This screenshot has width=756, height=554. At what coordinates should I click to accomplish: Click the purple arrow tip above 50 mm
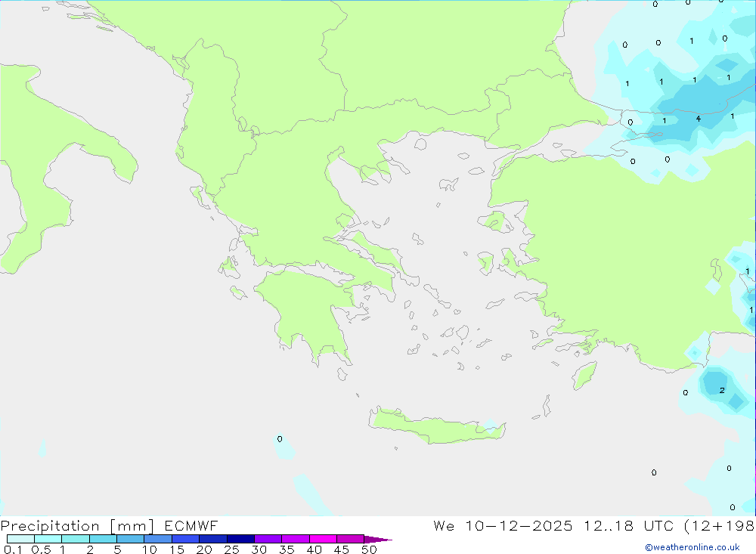coord(378,539)
